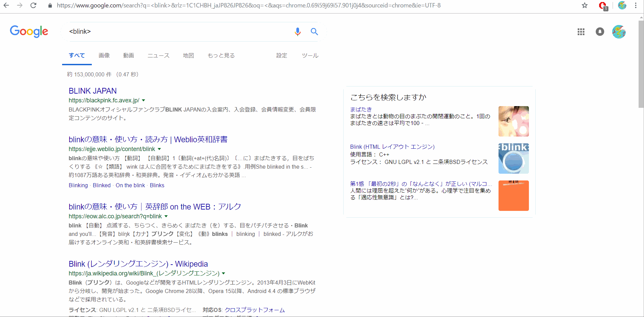Open the Chrome three-dot menu
The image size is (644, 317).
click(636, 5)
